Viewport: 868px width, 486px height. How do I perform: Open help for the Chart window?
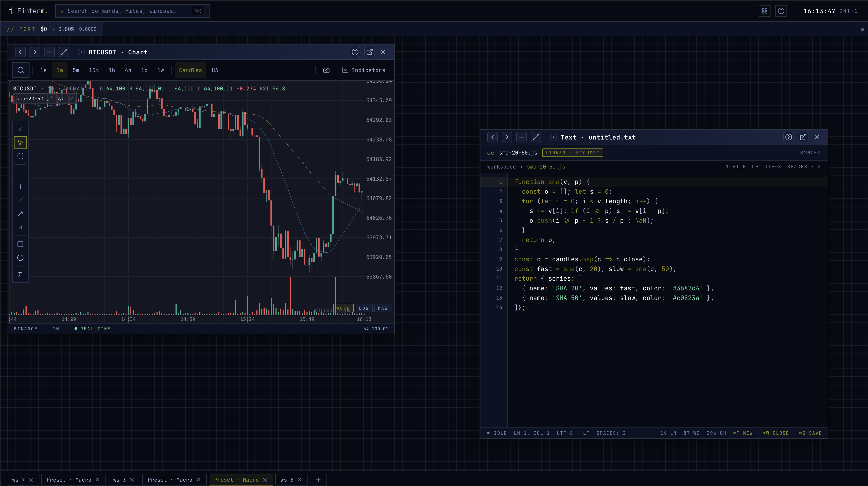[x=355, y=52]
